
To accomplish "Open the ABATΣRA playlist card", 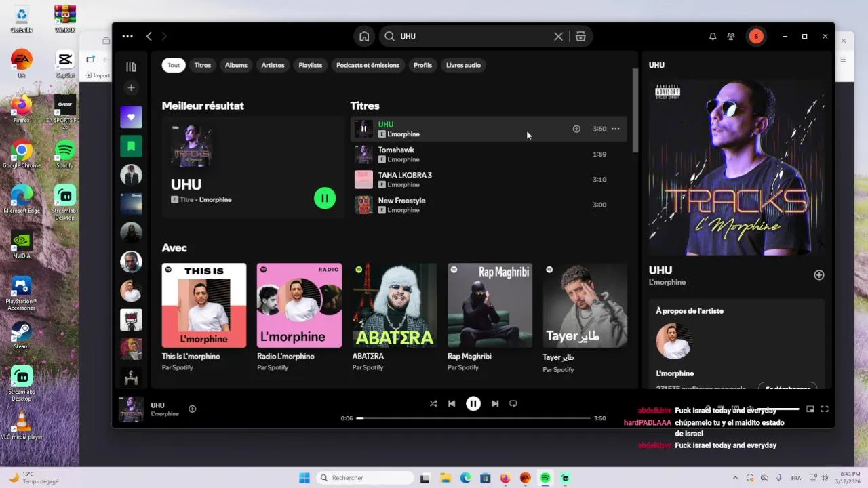I will coord(395,317).
